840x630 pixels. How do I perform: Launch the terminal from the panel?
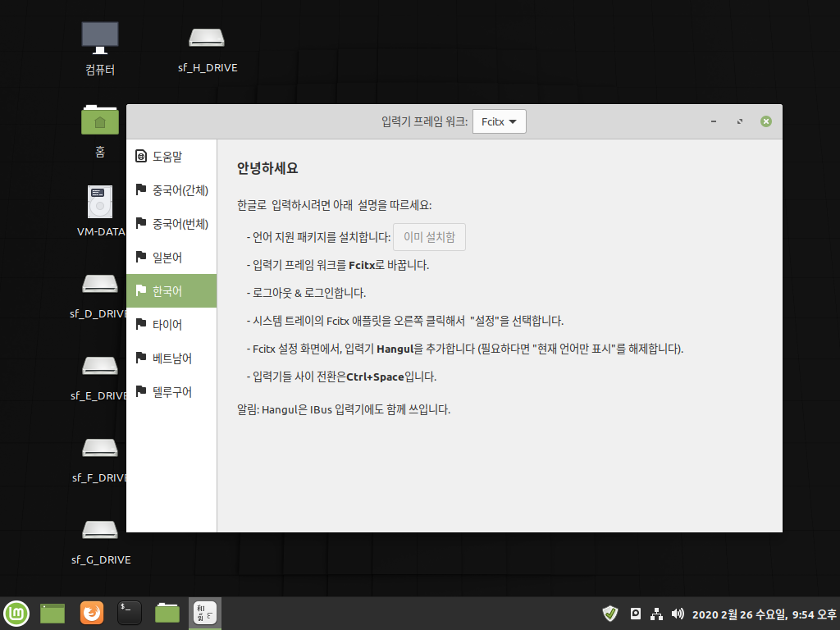point(129,614)
